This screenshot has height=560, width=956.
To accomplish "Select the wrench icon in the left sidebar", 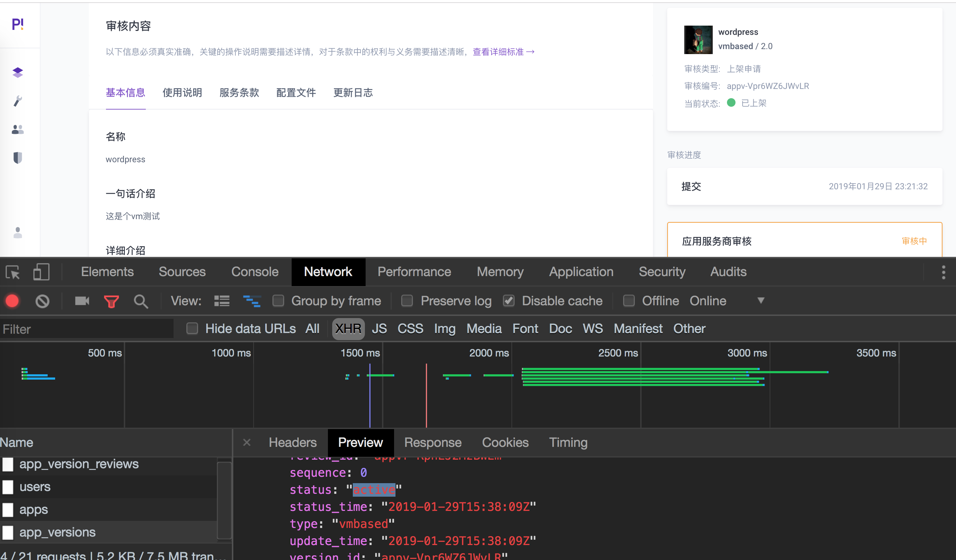I will click(x=17, y=101).
